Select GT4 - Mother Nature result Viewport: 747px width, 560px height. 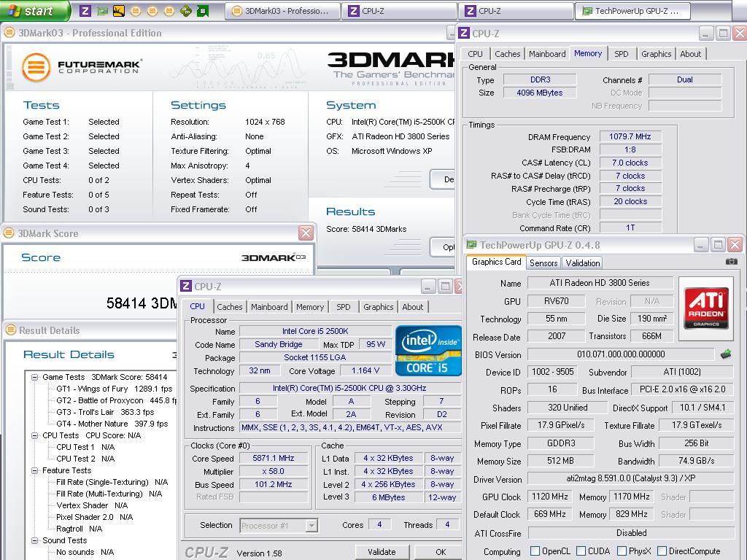[x=112, y=424]
